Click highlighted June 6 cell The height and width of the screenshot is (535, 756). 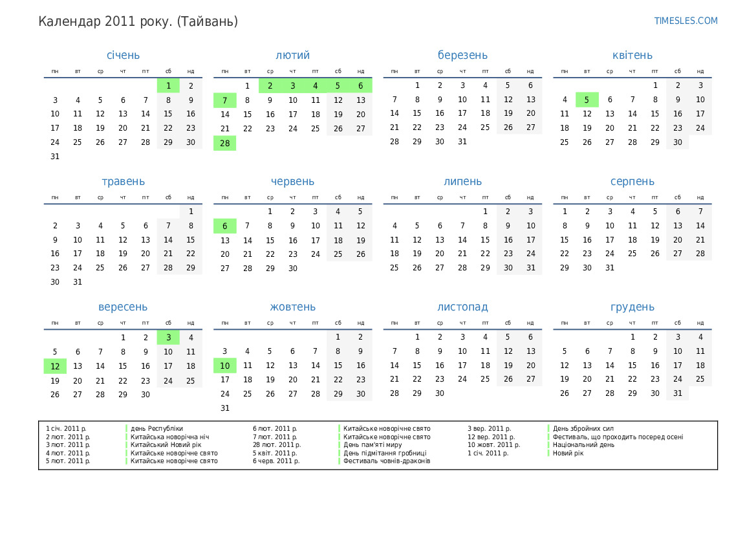(224, 226)
